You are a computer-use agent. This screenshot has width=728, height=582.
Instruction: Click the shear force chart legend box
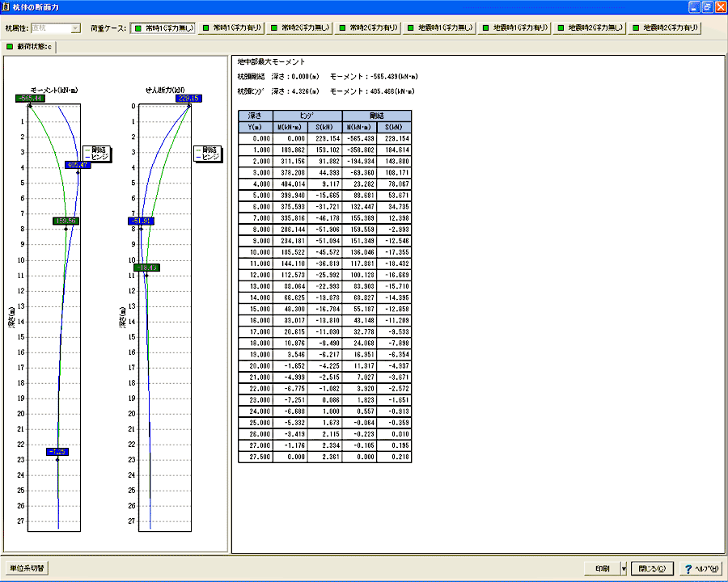pos(208,154)
